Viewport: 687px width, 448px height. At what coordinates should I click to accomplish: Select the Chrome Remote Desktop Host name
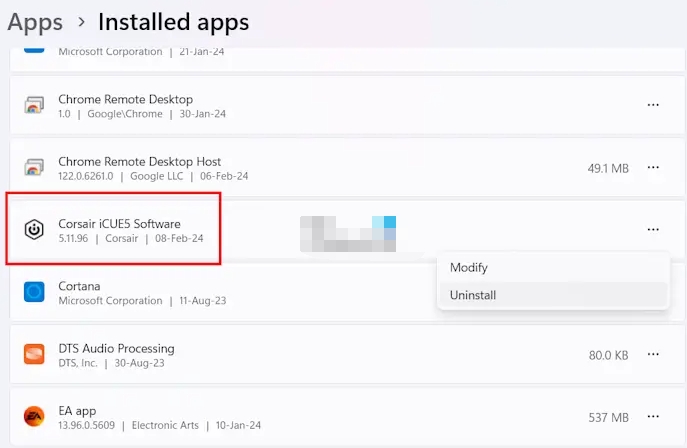(x=140, y=162)
